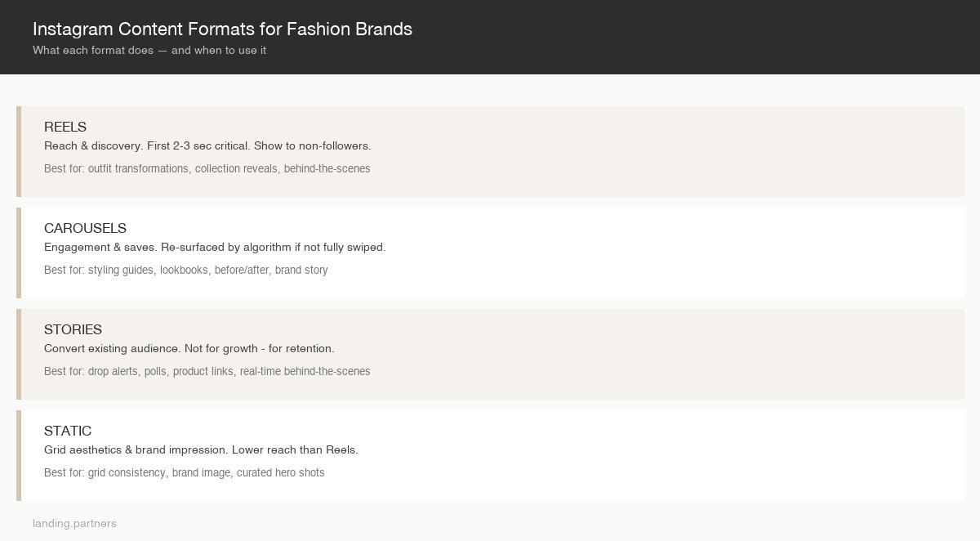This screenshot has height=541, width=980.
Task: Select the STORIES heading
Action: 73,329
